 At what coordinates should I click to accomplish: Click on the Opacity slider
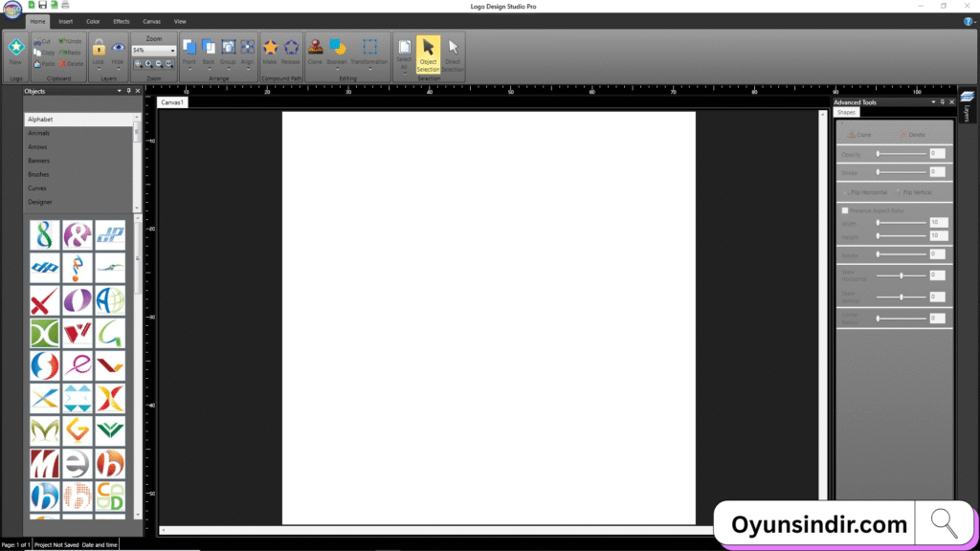tap(900, 154)
